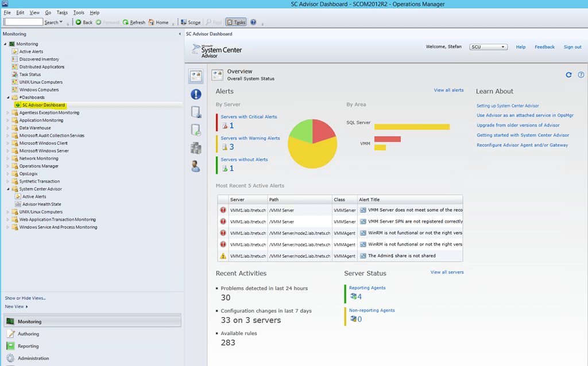Click the toolbar Help icon
The height and width of the screenshot is (366, 588).
253,22
